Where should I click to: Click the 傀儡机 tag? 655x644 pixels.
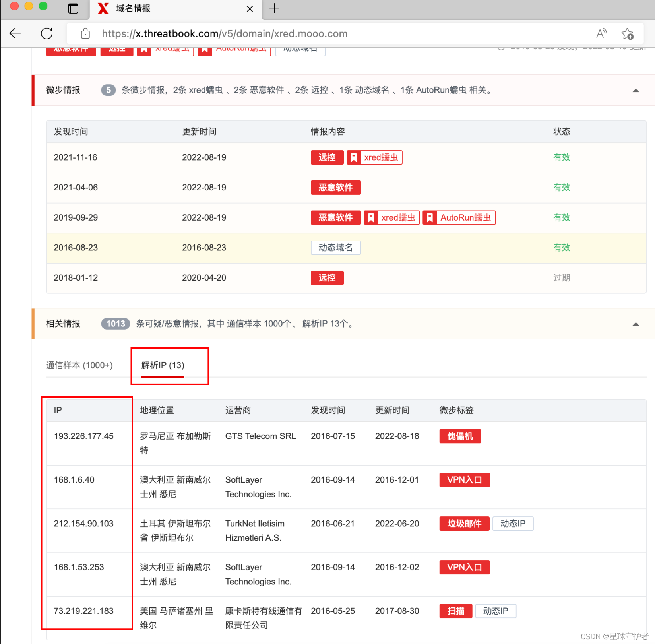pos(460,436)
